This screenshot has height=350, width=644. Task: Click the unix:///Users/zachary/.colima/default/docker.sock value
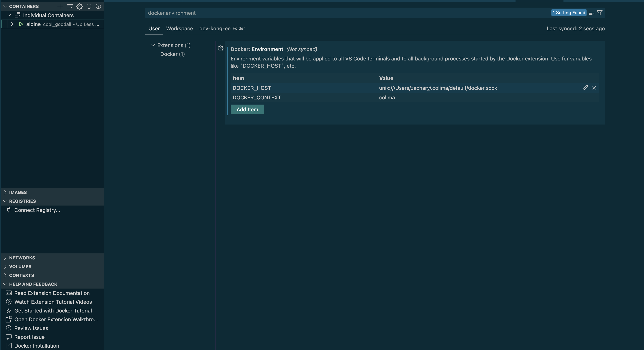pos(438,88)
